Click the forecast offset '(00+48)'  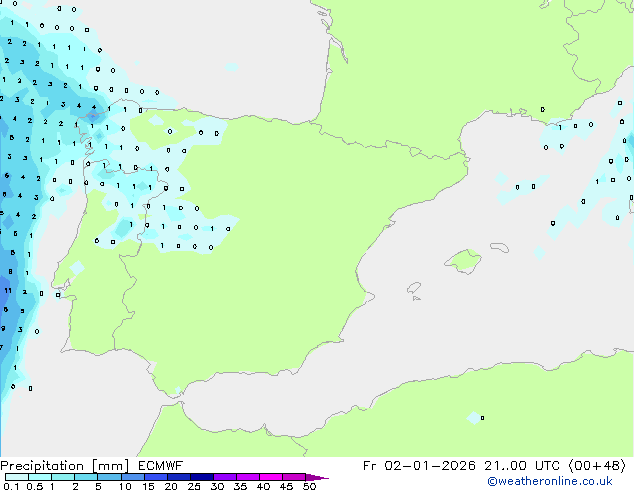597,466
